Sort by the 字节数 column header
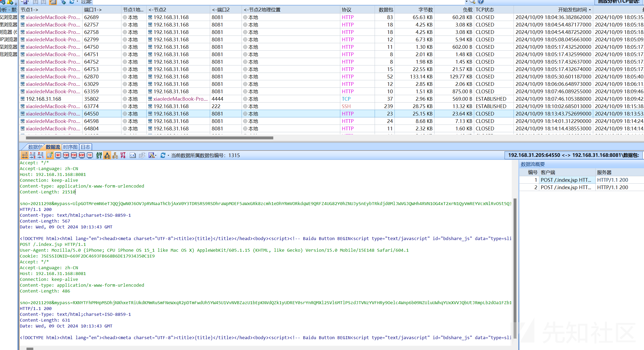The image size is (644, 350). pos(415,10)
